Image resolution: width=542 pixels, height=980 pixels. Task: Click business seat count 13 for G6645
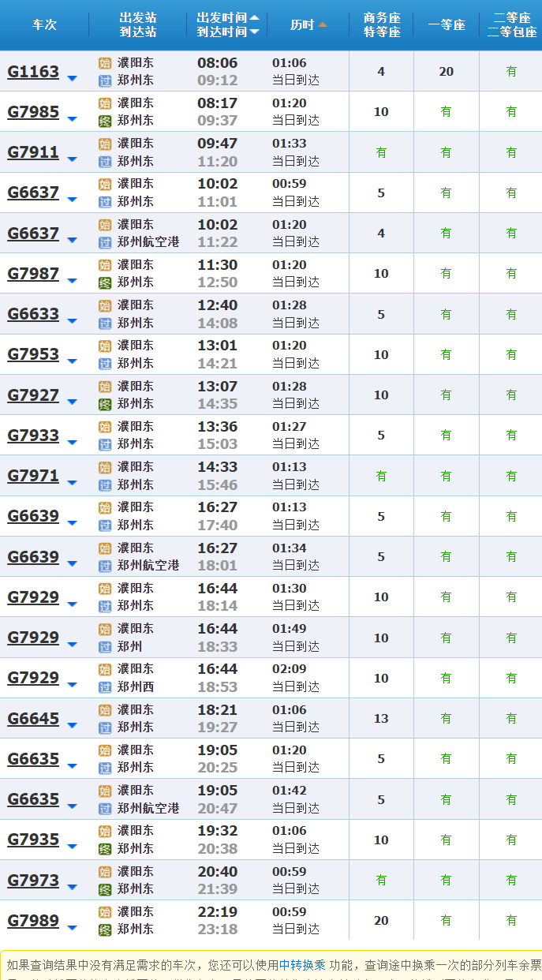381,719
